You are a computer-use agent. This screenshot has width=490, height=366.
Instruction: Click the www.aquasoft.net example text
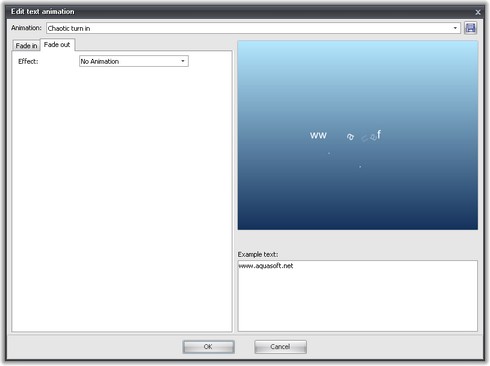coord(266,266)
